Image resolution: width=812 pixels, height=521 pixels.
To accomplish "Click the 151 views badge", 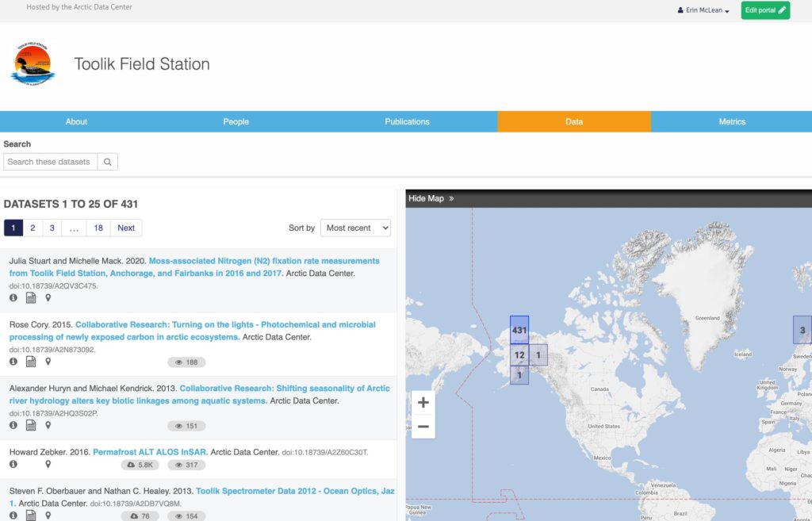I will (186, 426).
